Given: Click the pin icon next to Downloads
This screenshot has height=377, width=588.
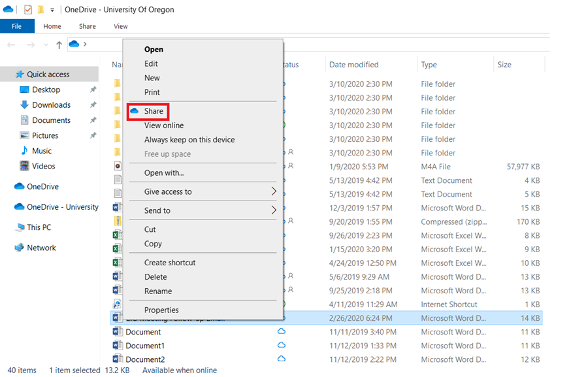Looking at the screenshot, I should [93, 105].
